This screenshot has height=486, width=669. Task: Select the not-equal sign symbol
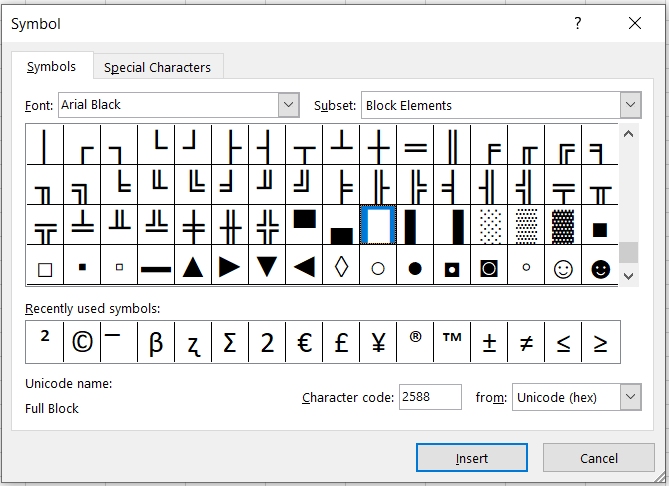pyautogui.click(x=526, y=342)
